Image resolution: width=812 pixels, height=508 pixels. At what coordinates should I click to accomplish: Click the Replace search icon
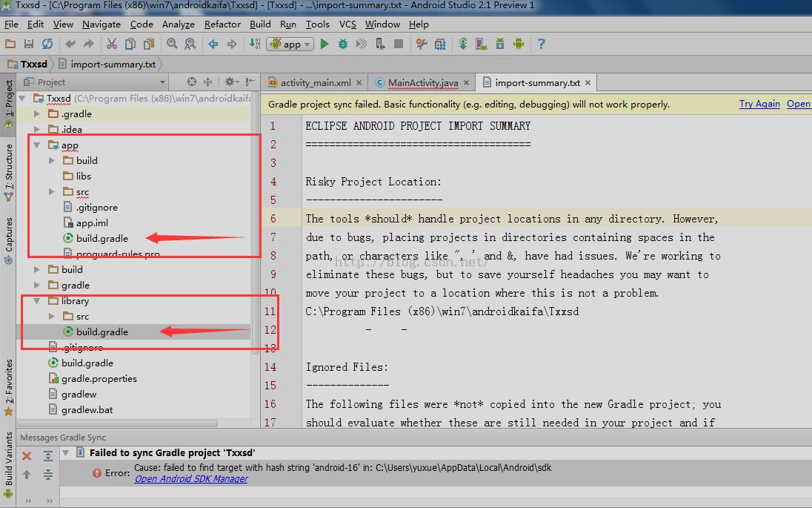(x=190, y=44)
